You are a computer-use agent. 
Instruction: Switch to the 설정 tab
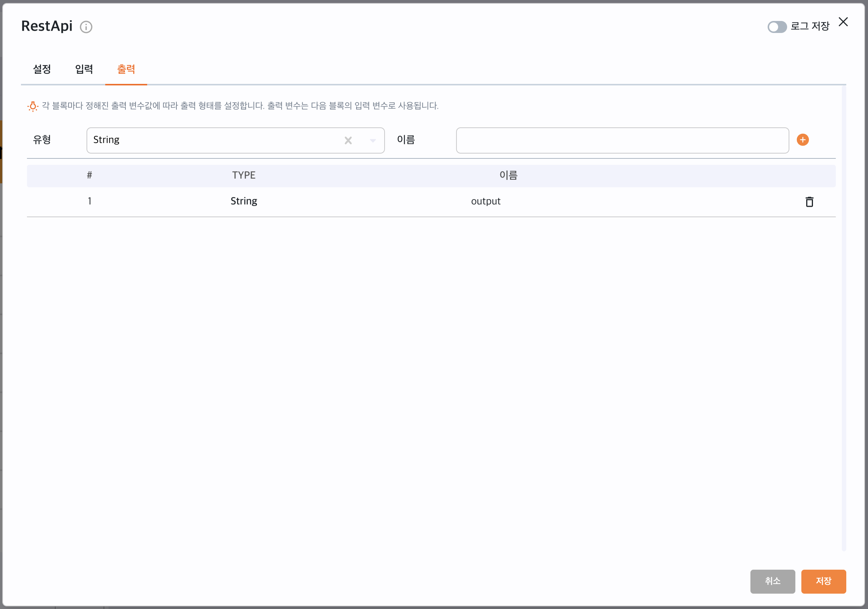(x=42, y=69)
